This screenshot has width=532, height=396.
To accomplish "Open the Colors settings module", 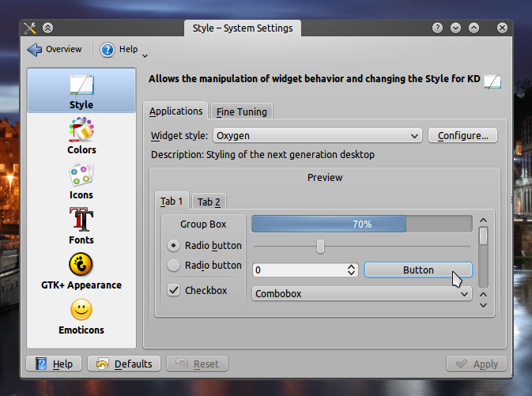I will point(81,136).
